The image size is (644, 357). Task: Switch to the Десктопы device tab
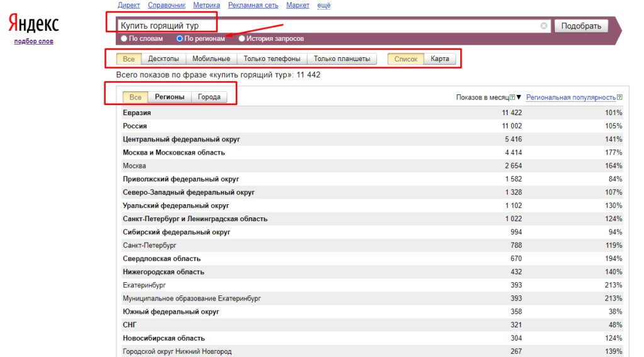(163, 59)
